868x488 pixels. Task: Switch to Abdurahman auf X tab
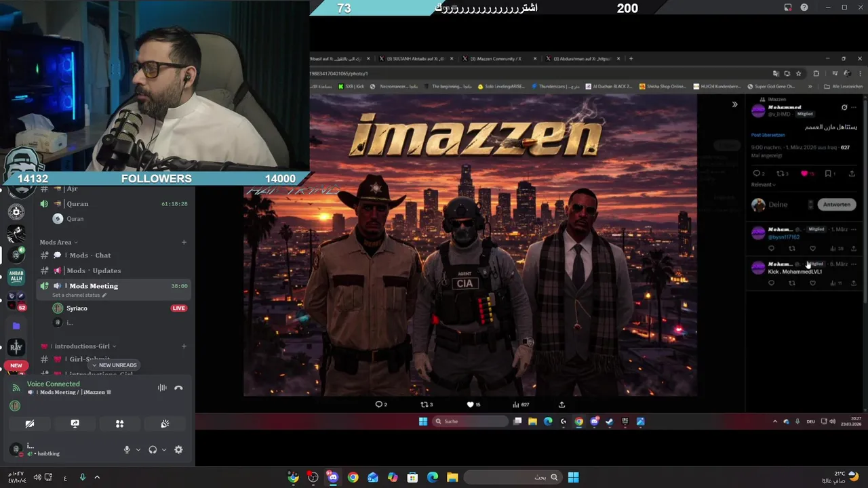(582, 59)
